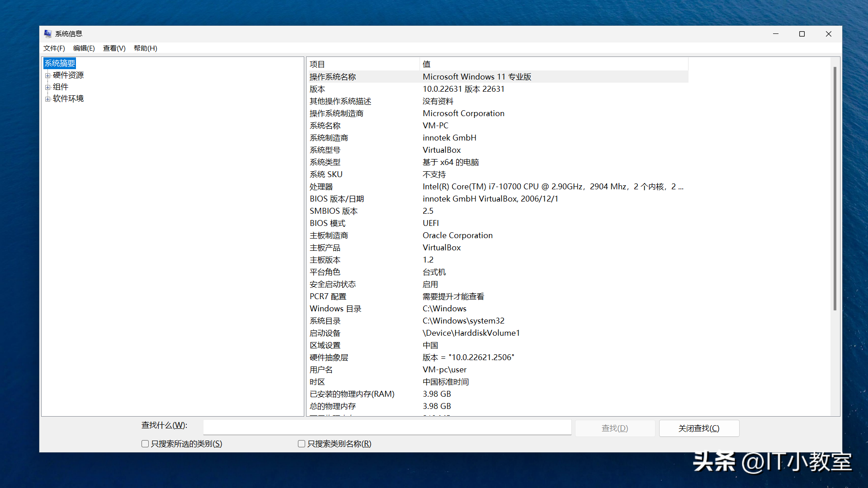The width and height of the screenshot is (868, 488).
Task: Select the 区域设置 row
Action: pos(498,345)
